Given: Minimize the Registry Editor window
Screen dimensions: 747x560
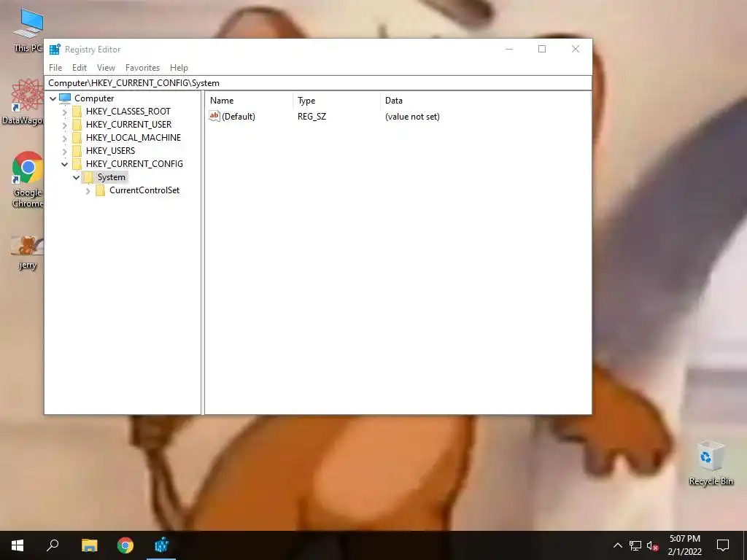Looking at the screenshot, I should coord(508,49).
